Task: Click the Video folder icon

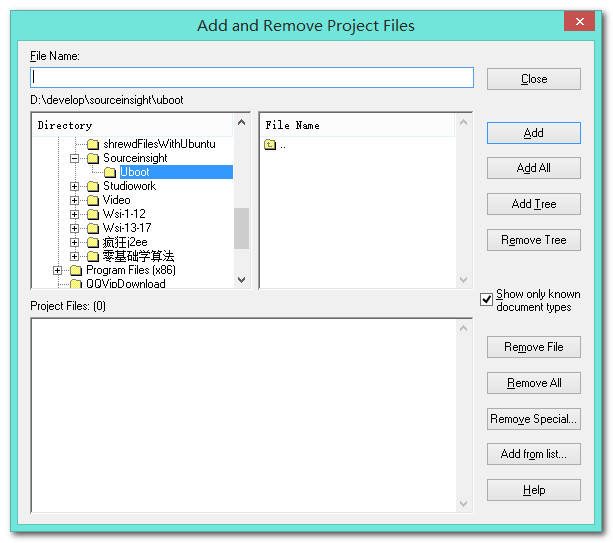Action: point(93,200)
